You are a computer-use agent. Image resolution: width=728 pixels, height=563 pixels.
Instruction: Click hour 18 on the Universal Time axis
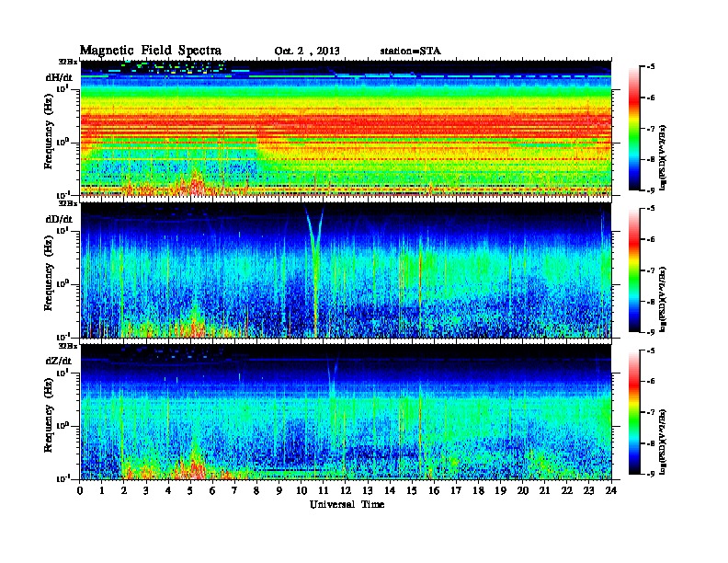coord(478,490)
